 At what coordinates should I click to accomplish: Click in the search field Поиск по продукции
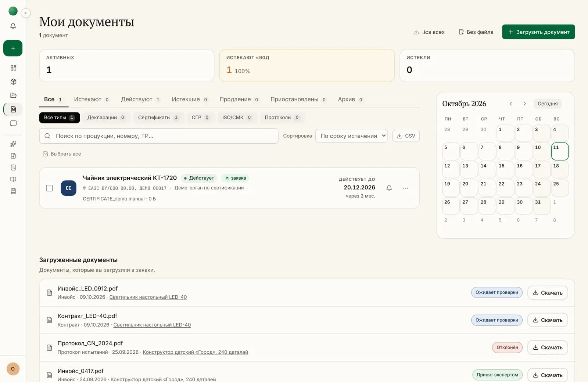[x=159, y=136]
